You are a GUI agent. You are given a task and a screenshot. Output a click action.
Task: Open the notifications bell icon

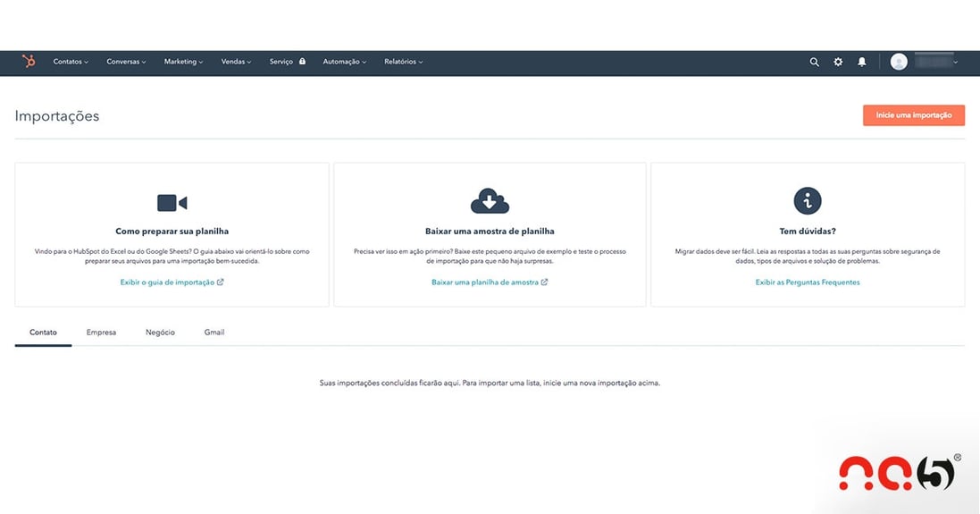pos(862,62)
